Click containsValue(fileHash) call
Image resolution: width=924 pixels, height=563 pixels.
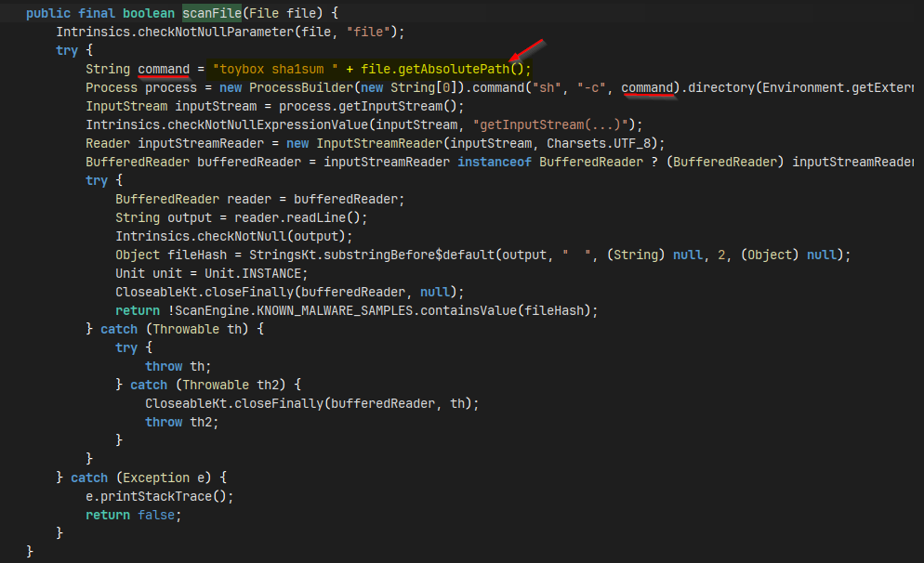[506, 310]
